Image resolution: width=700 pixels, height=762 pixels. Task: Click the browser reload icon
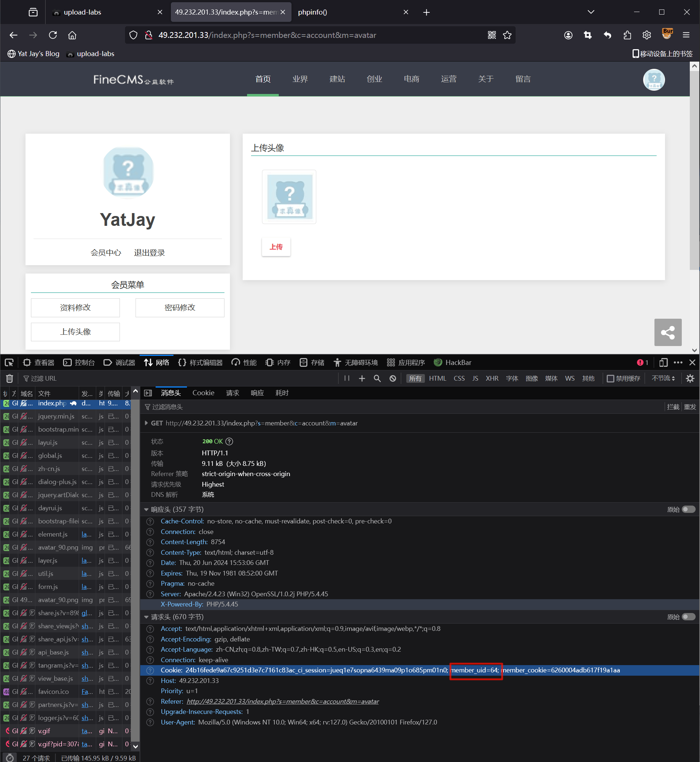point(52,35)
